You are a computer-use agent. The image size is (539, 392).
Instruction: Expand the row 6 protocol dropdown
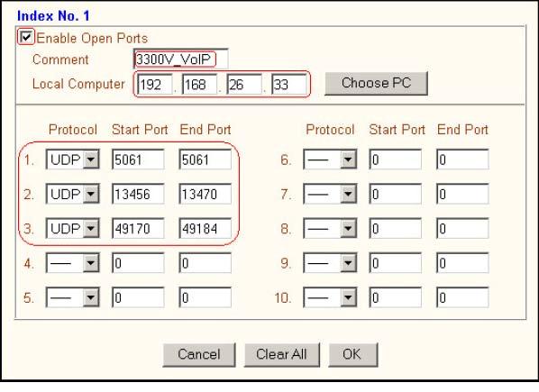pos(330,160)
